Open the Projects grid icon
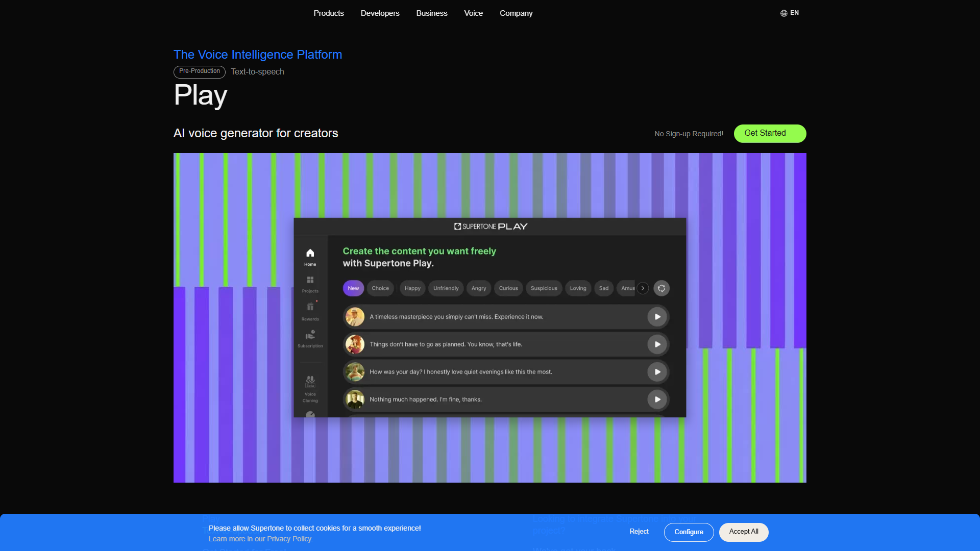This screenshot has height=551, width=980. 310,280
